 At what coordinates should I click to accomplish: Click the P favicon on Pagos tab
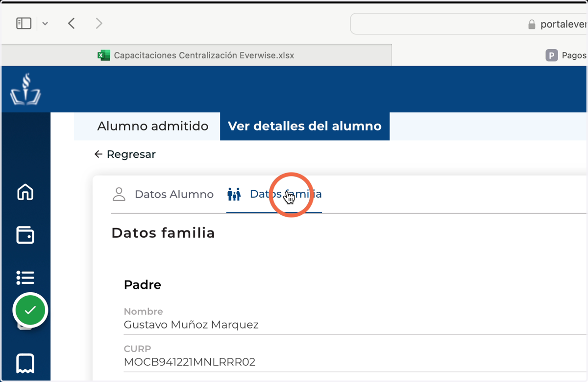[x=552, y=55]
